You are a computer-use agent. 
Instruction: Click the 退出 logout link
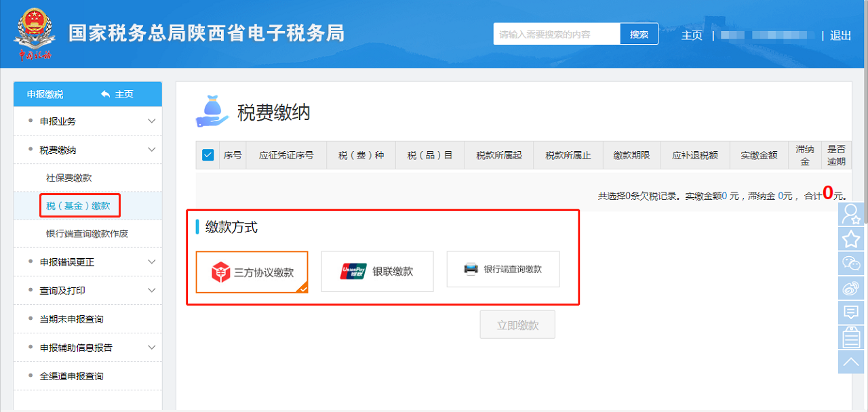click(840, 36)
